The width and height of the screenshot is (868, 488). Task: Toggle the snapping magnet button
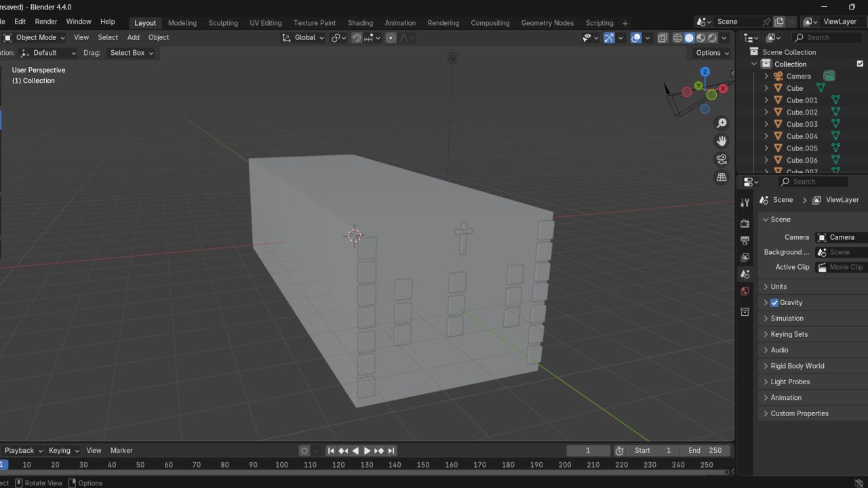click(x=357, y=38)
